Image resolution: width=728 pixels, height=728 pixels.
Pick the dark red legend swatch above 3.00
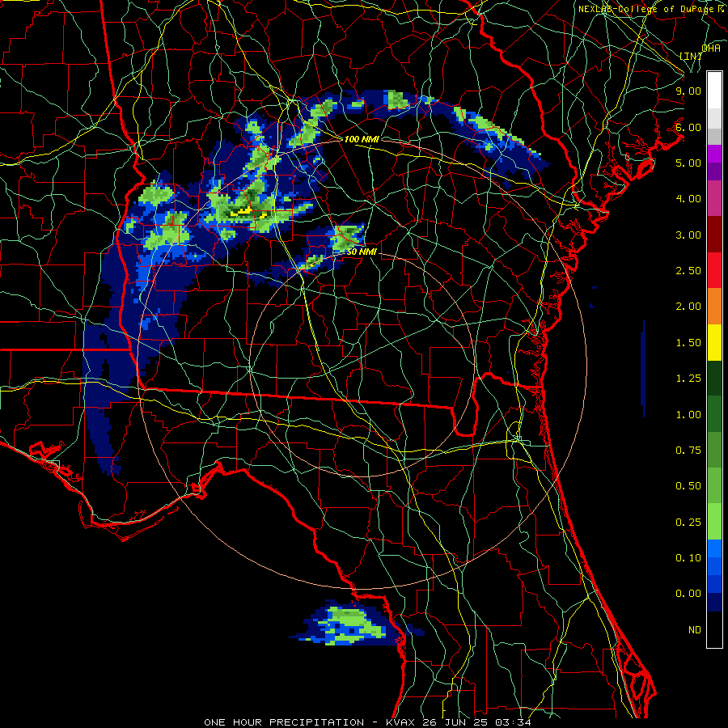pyautogui.click(x=714, y=235)
